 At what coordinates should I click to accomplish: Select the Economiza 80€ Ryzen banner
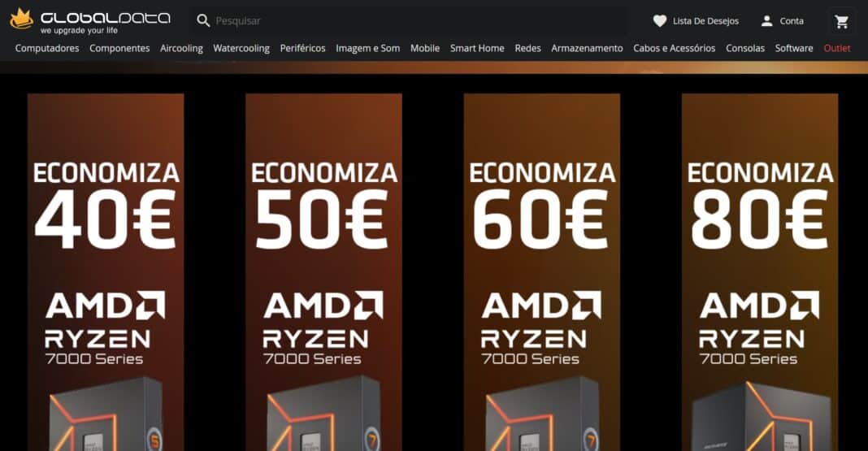tap(760, 272)
